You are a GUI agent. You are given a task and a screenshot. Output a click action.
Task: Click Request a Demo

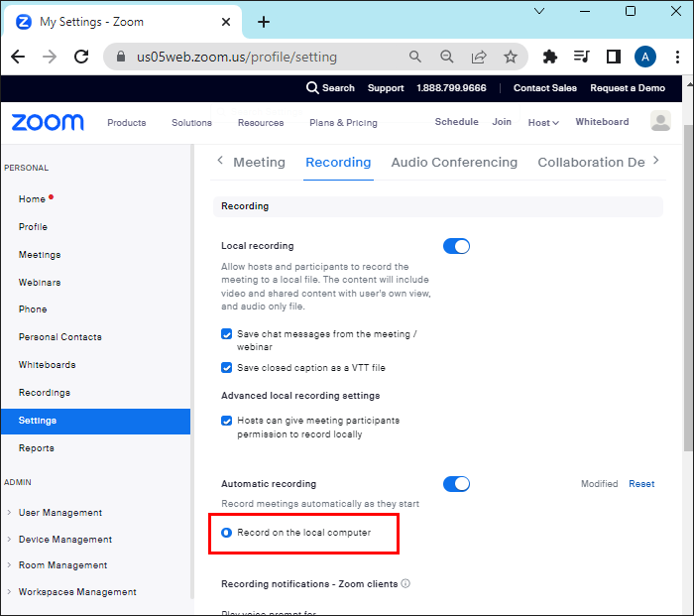tap(628, 88)
